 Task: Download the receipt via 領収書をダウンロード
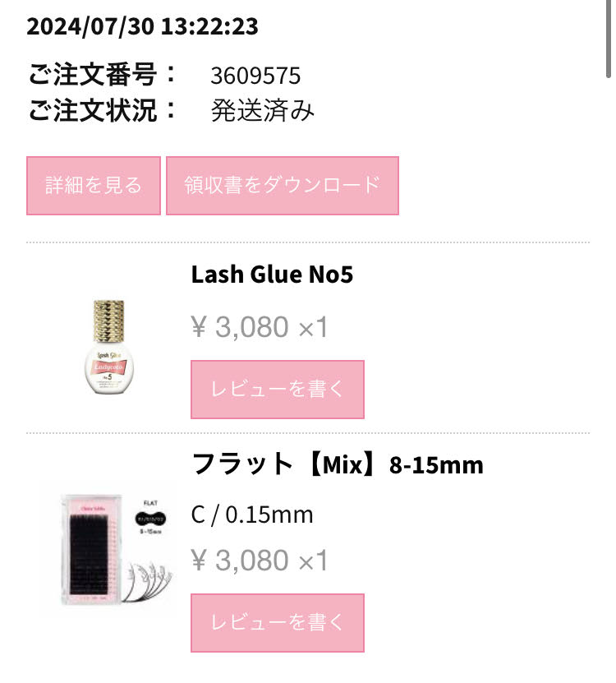[x=282, y=186]
